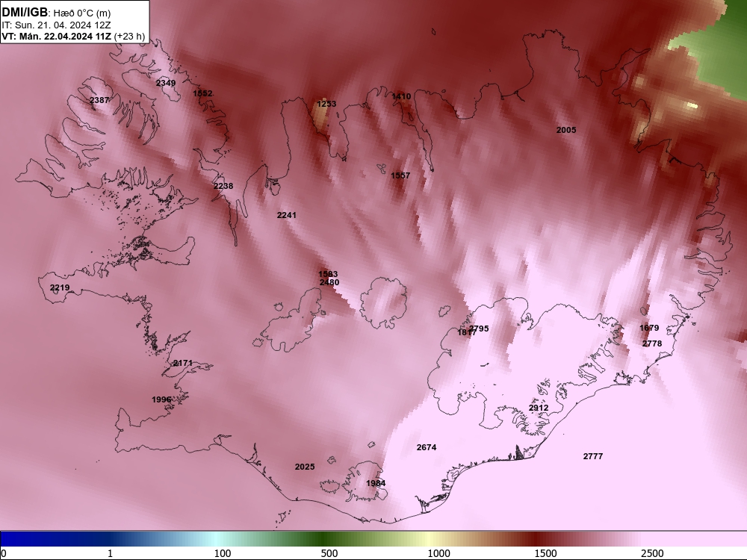
Task: Click the 2387 value in the Westfjords
Action: pyautogui.click(x=99, y=100)
